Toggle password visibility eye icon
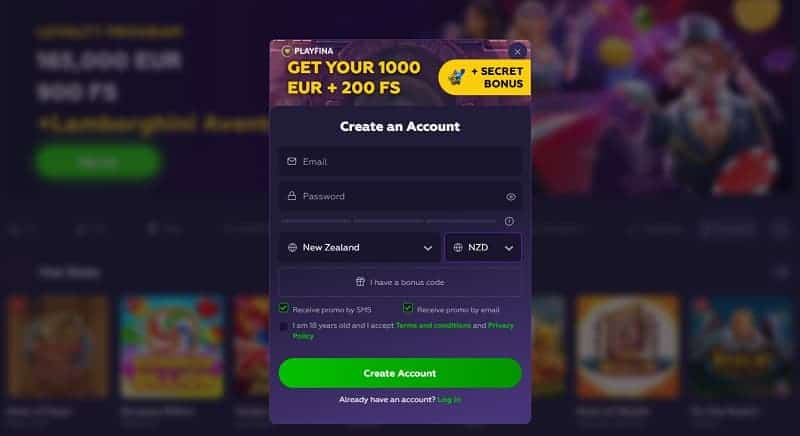800x436 pixels. (511, 197)
